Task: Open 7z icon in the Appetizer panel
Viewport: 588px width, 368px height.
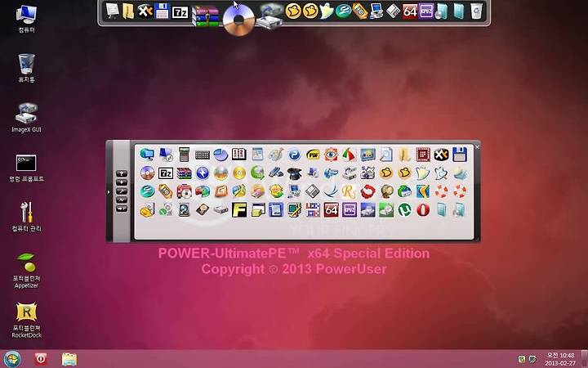Action: [165, 173]
